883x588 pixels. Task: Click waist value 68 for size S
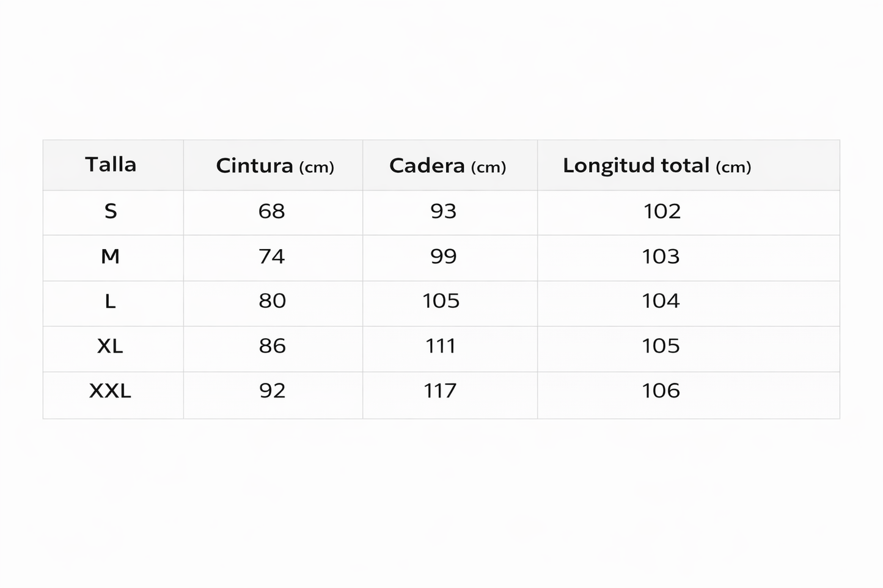point(272,211)
